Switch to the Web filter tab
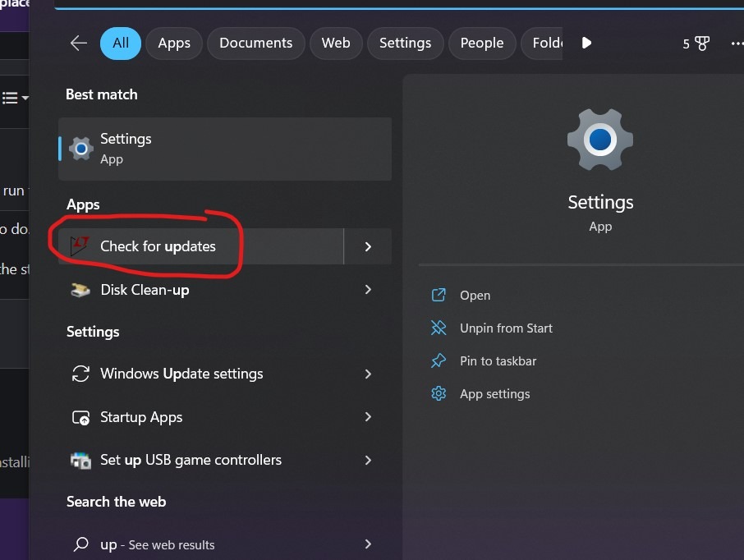This screenshot has width=744, height=560. (x=336, y=44)
